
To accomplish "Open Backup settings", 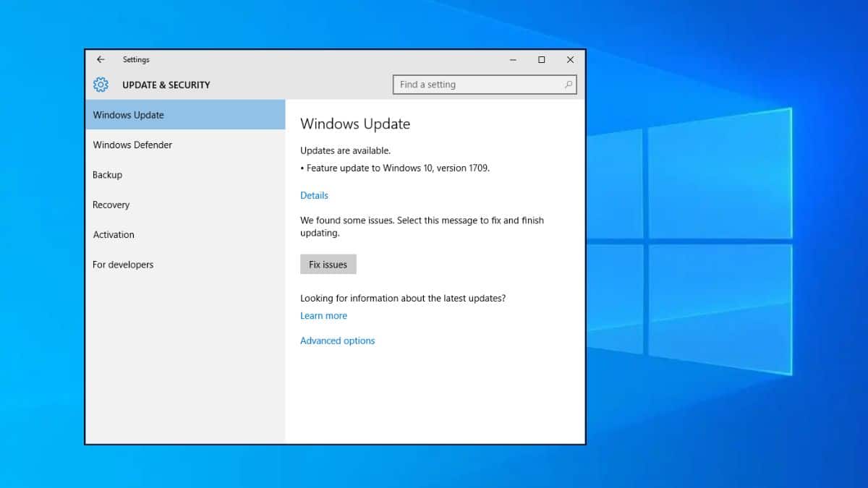I will (107, 174).
